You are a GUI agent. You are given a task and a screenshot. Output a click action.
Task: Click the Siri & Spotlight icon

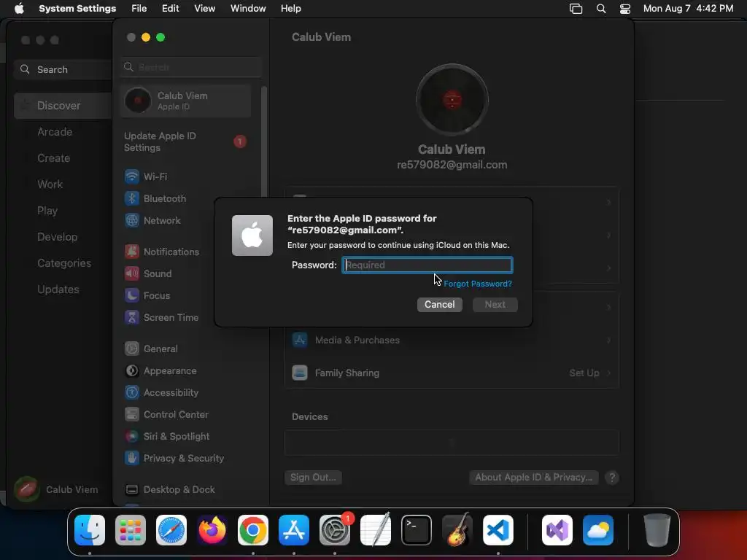(131, 436)
